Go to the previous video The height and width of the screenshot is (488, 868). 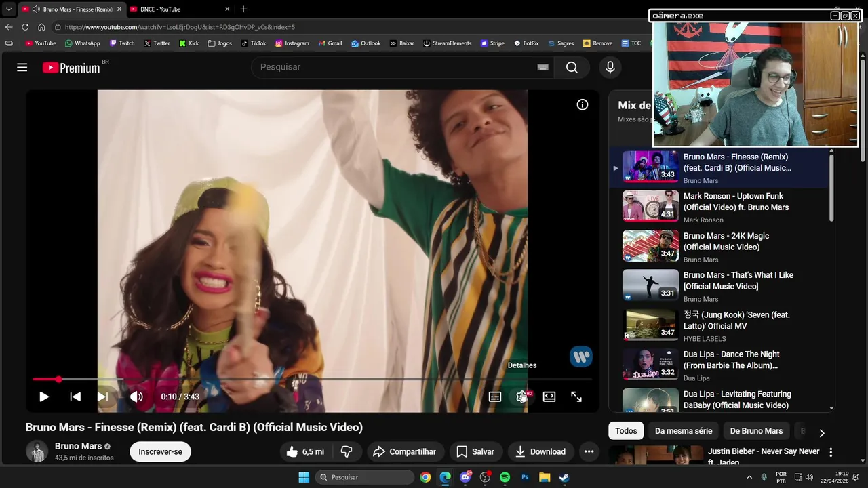[75, 396]
